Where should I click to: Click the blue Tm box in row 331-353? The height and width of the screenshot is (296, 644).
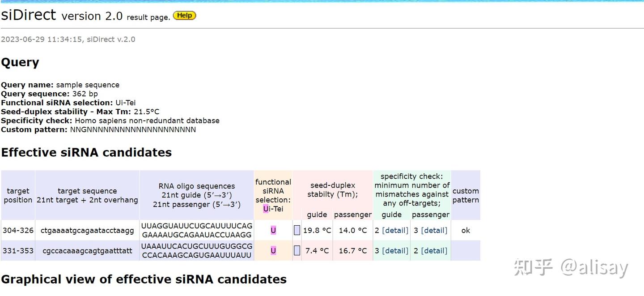click(297, 251)
